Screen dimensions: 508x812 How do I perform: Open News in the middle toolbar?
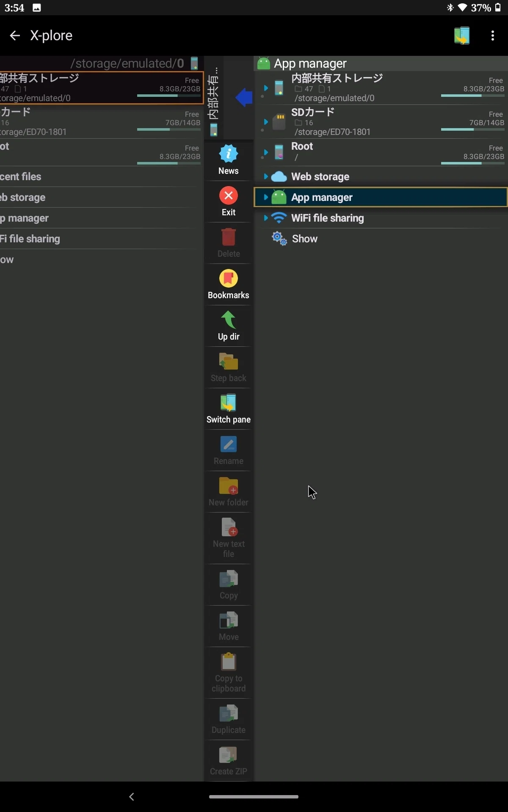pos(229,160)
